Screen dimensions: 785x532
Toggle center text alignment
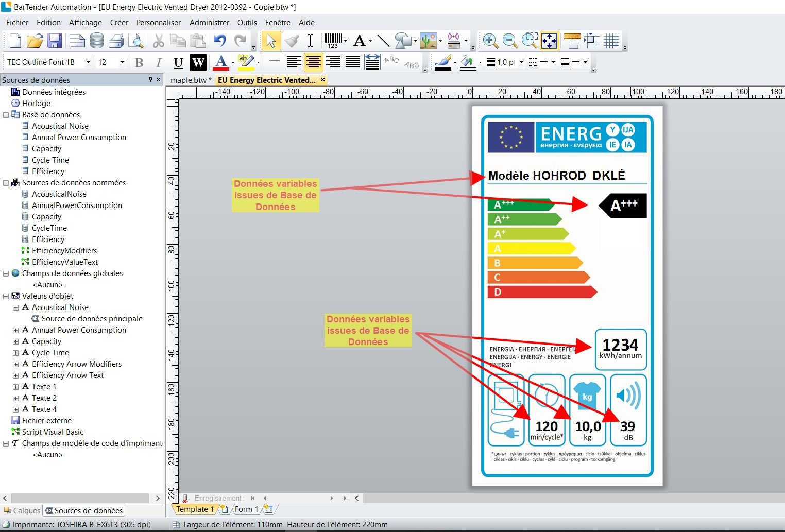point(313,62)
